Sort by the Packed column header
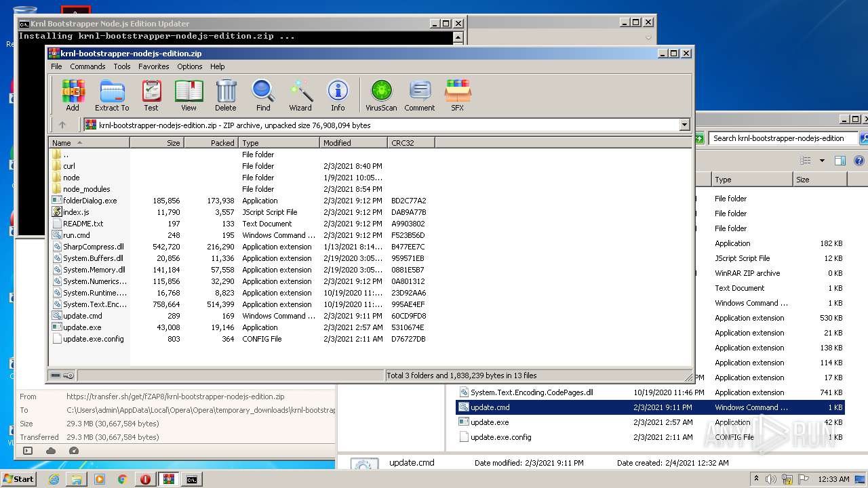This screenshot has height=488, width=868. point(211,143)
